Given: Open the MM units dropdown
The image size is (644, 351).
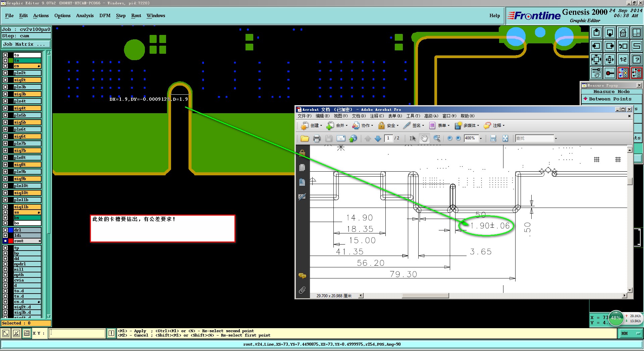Looking at the screenshot, I should 630,333.
